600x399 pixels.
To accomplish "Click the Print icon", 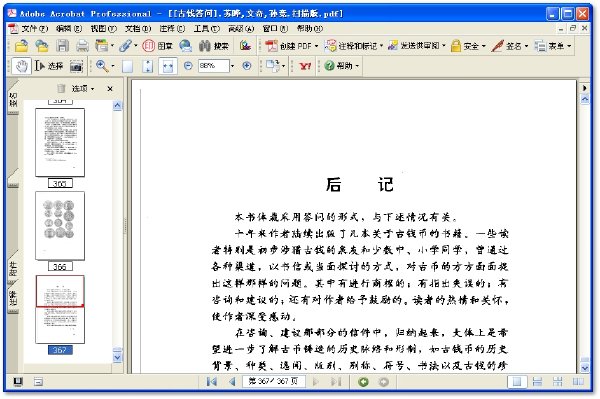I will click(82, 46).
